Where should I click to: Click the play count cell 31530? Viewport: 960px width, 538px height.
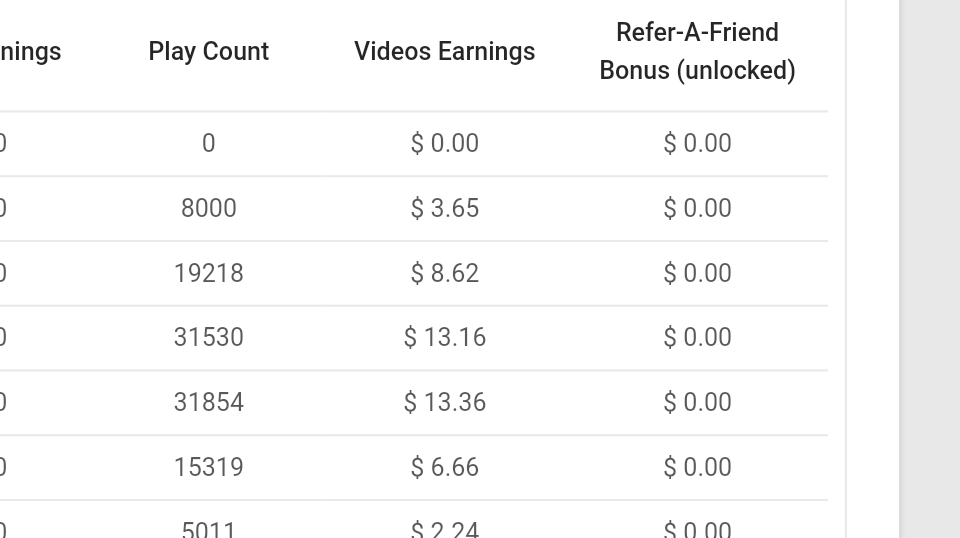tap(208, 337)
